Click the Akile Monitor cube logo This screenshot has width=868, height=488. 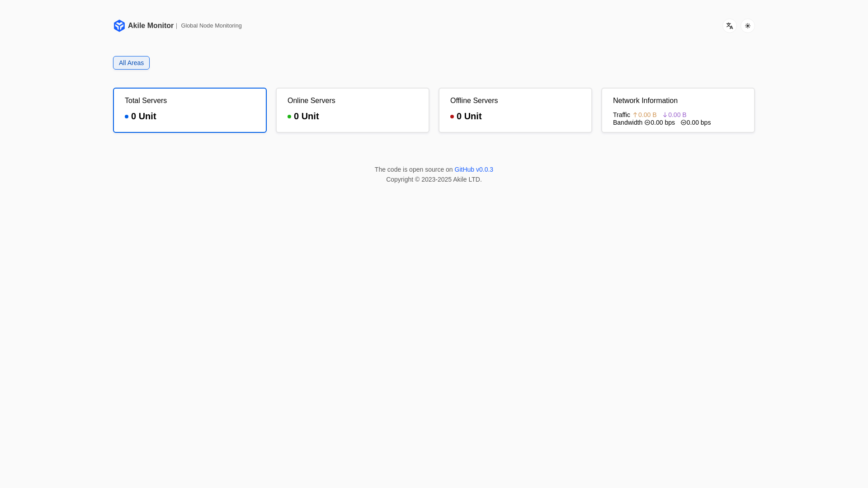[119, 26]
